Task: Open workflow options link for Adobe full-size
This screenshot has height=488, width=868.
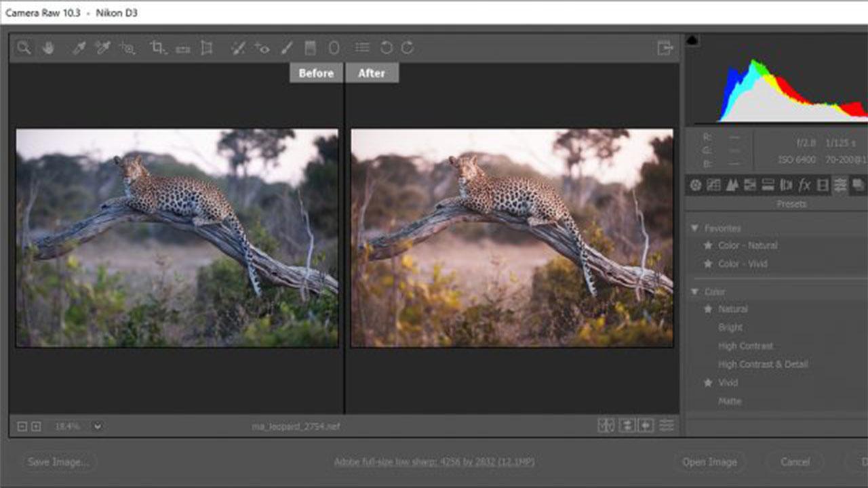Action: pyautogui.click(x=434, y=462)
